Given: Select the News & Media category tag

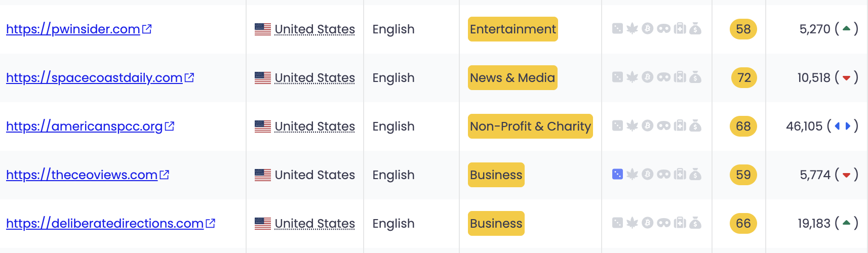Looking at the screenshot, I should 512,78.
